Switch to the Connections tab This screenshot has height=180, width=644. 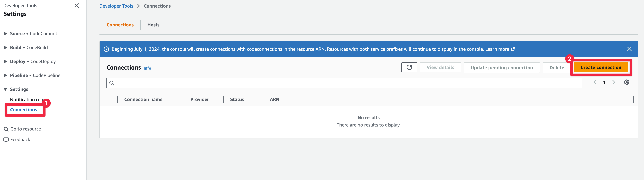point(120,25)
